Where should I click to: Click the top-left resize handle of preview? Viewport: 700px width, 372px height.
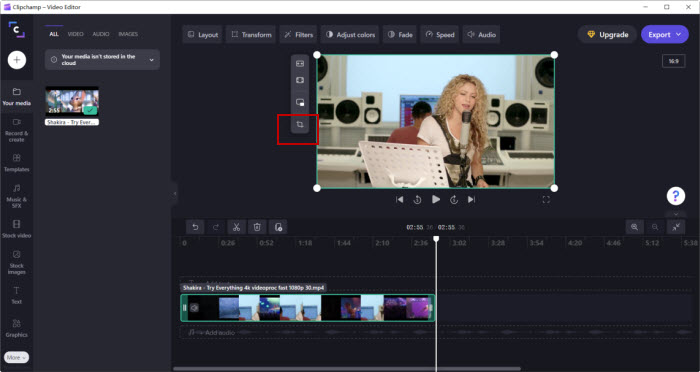pos(317,55)
